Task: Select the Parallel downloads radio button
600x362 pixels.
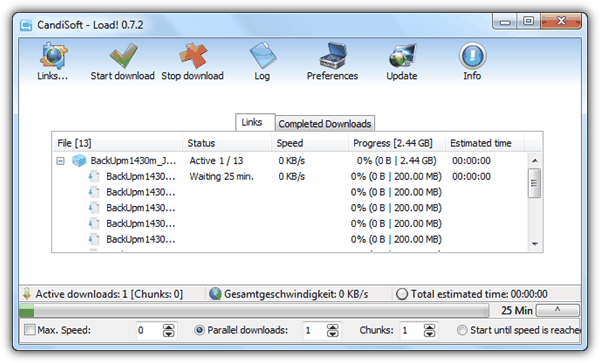Action: click(199, 330)
